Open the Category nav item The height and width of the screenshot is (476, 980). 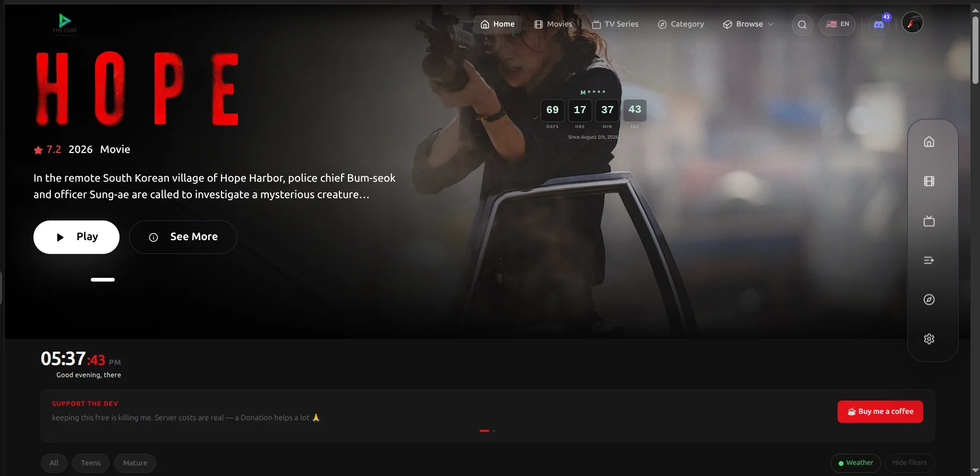[680, 24]
